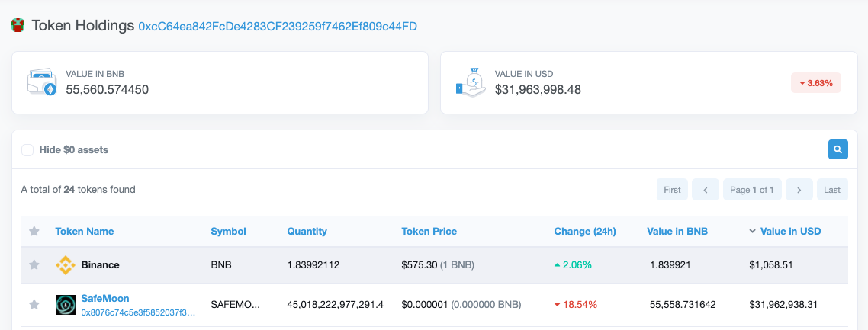Go to the First page
Image resolution: width=868 pixels, height=330 pixels.
(x=672, y=190)
